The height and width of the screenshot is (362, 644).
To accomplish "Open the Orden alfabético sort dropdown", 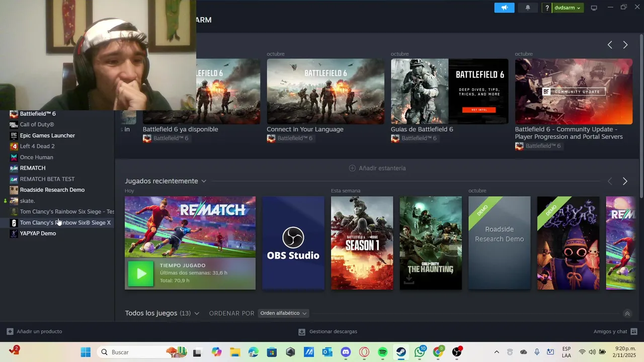I will pyautogui.click(x=283, y=313).
